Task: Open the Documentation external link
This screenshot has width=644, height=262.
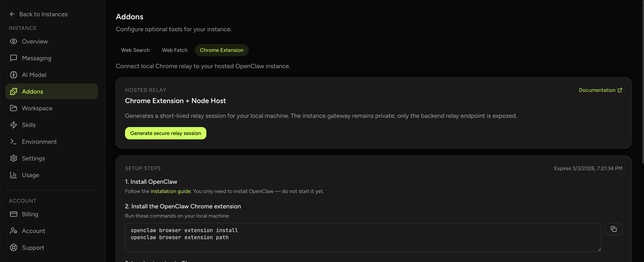Action: pyautogui.click(x=601, y=90)
